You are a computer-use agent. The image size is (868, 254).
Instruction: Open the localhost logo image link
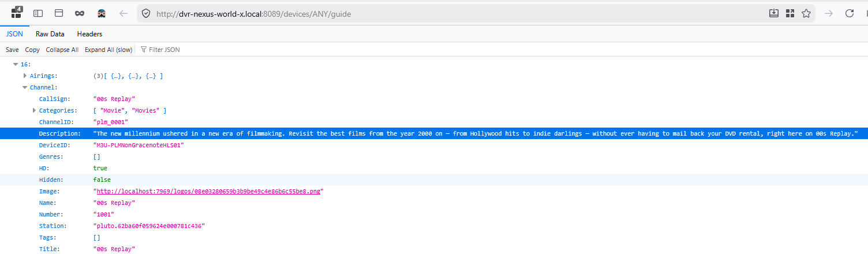click(208, 192)
